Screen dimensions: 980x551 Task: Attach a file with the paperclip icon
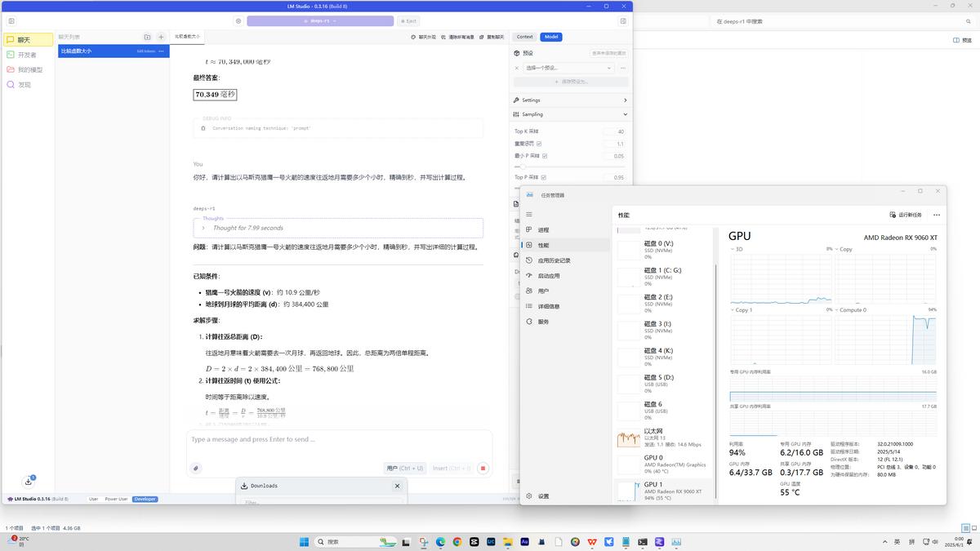pos(195,468)
